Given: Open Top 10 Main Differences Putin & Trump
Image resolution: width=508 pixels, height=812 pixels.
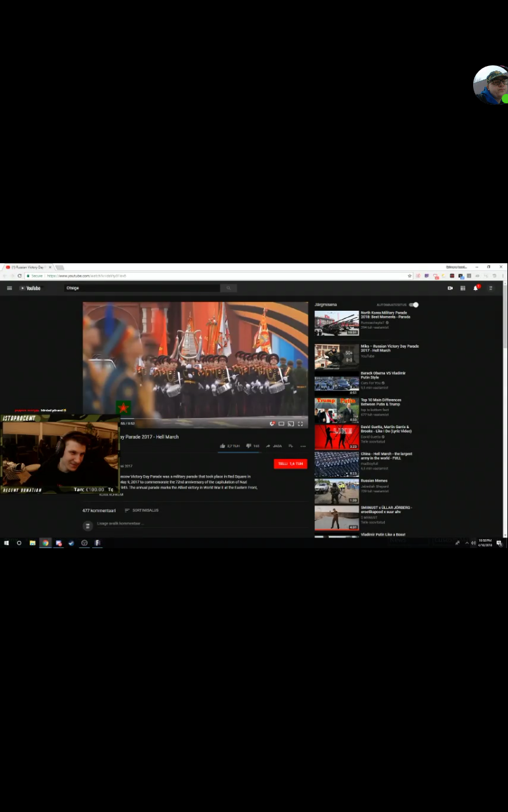Looking at the screenshot, I should coord(381,402).
